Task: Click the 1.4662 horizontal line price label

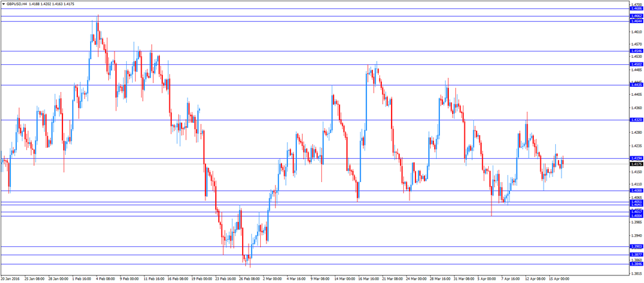Action: click(636, 16)
